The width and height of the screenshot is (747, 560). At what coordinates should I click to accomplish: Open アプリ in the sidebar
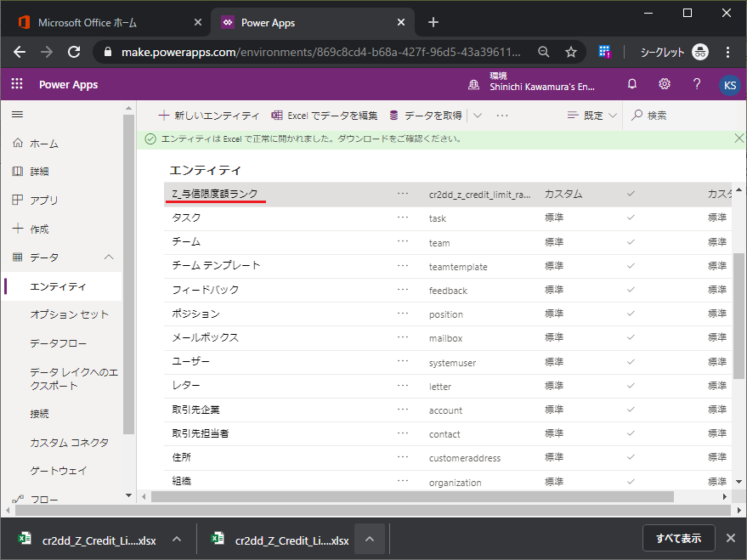(x=44, y=200)
